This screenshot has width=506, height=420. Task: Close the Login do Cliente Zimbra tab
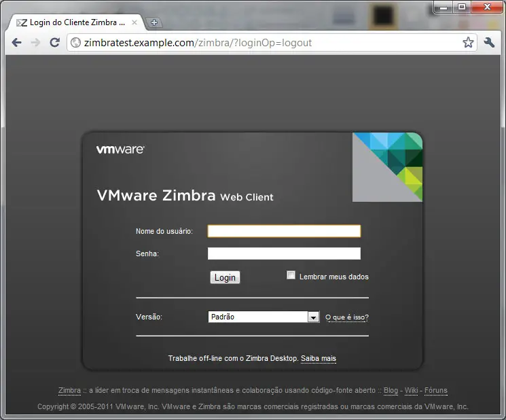point(134,22)
